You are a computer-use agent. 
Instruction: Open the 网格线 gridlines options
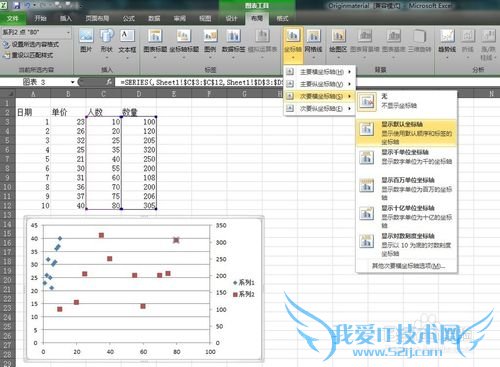tap(313, 43)
